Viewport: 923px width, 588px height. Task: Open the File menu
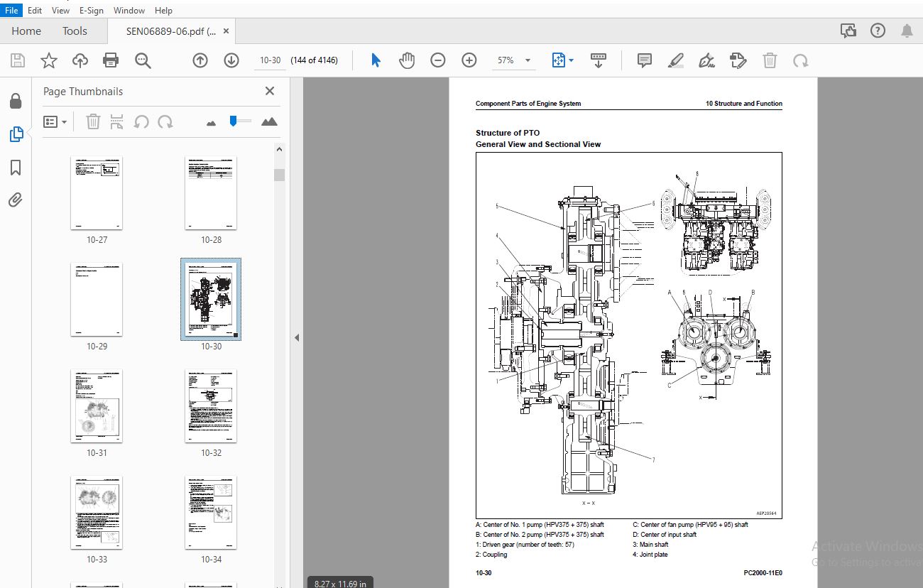click(x=11, y=11)
